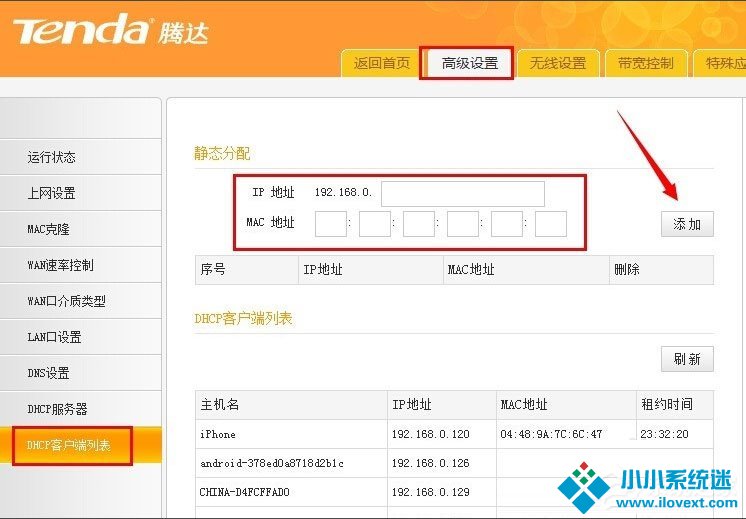746x519 pixels.
Task: Open DHCP服务器 sidebar item
Action: tap(81, 409)
